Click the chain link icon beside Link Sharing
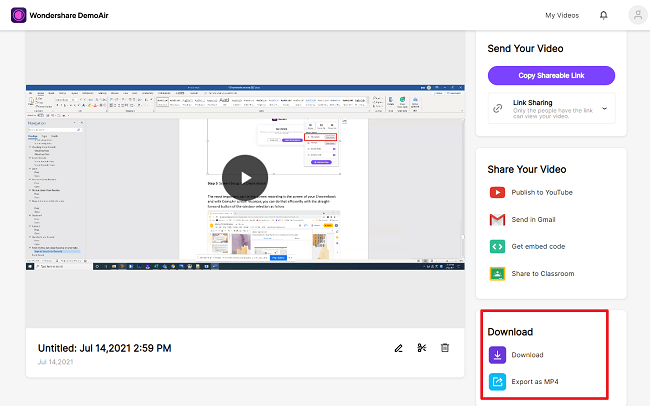Screen dimensions: 650x406 [x=497, y=109]
